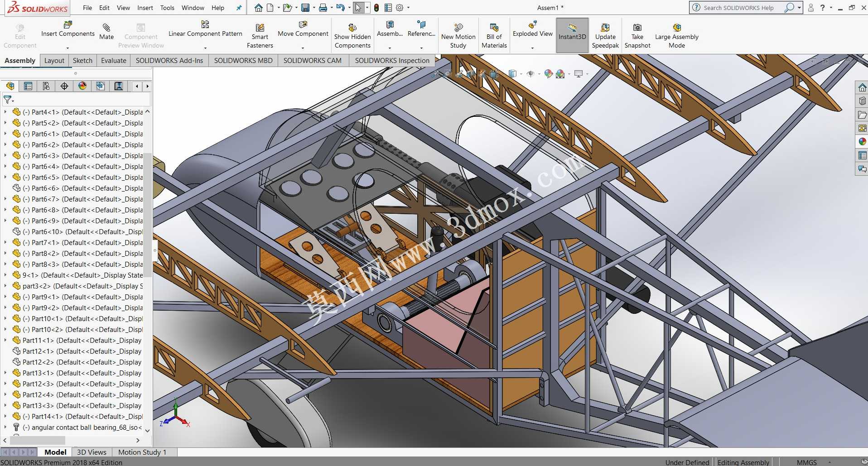
Task: Open the Motion Study 1 tab
Action: pyautogui.click(x=142, y=452)
